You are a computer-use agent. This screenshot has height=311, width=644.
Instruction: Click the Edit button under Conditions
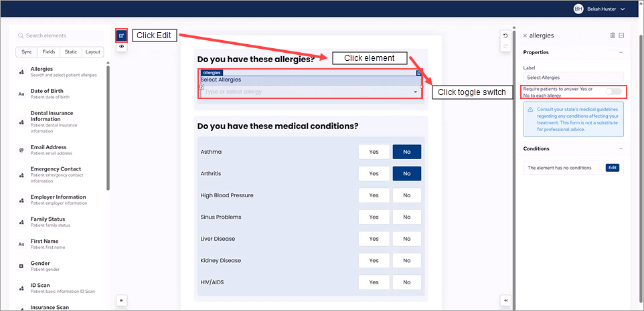tap(612, 168)
